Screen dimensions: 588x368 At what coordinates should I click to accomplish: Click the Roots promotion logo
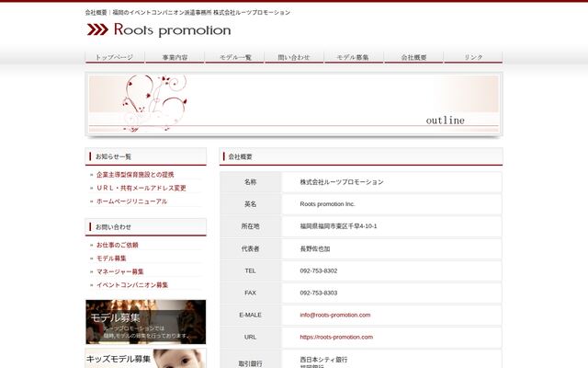click(159, 29)
